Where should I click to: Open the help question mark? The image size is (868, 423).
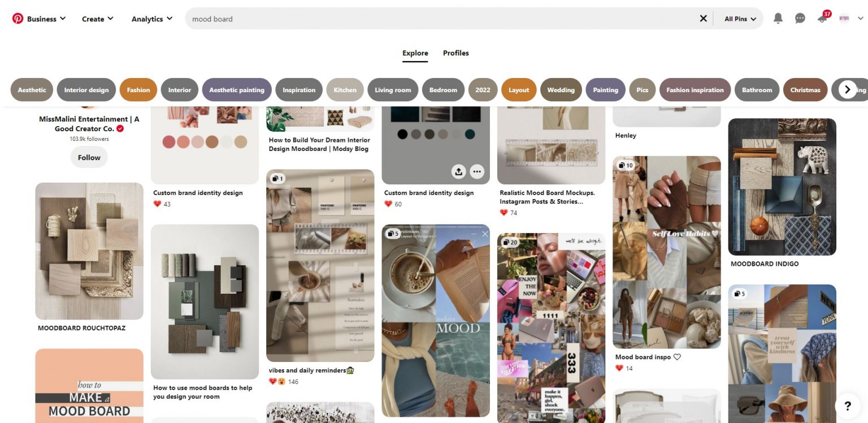[847, 406]
